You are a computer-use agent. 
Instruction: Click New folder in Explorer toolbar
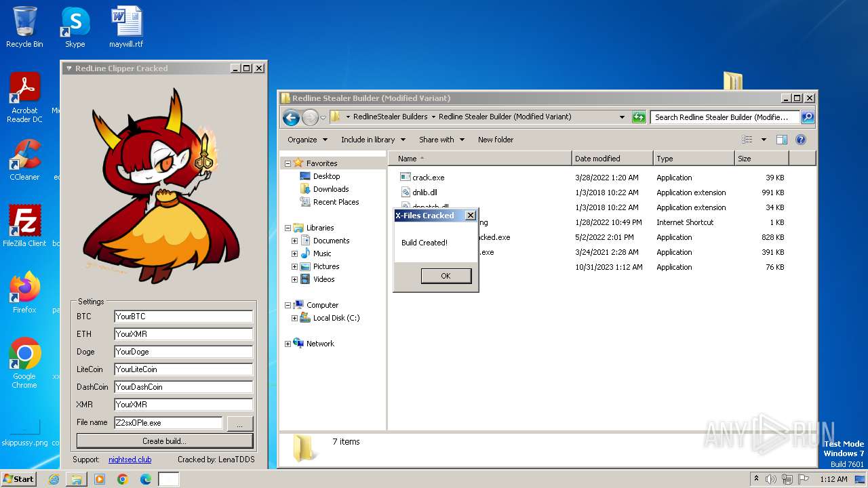[x=496, y=140]
